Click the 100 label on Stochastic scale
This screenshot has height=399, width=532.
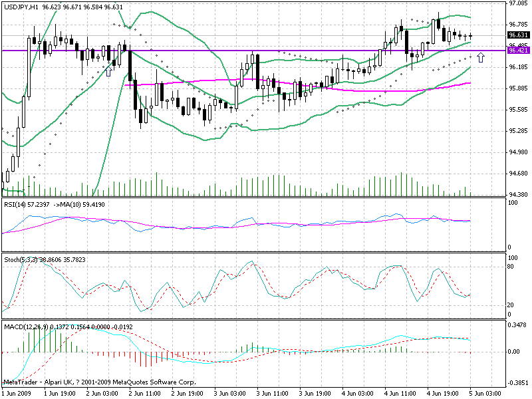click(x=513, y=258)
